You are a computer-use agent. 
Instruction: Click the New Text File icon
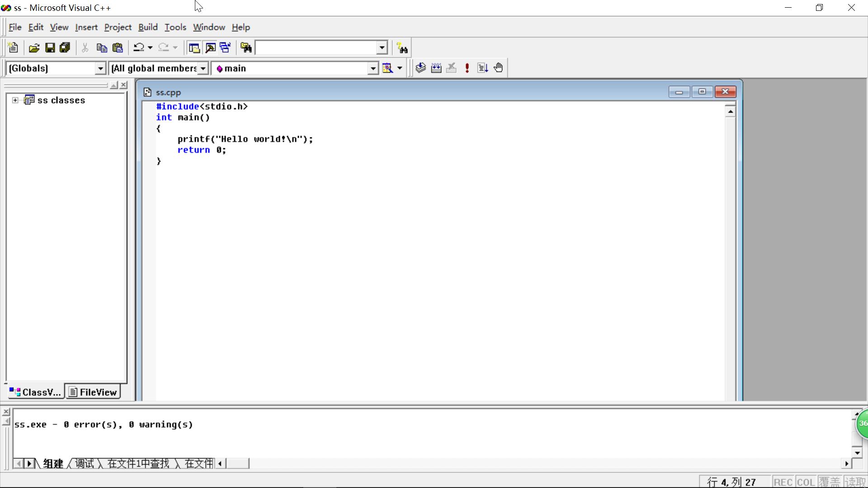click(x=13, y=48)
